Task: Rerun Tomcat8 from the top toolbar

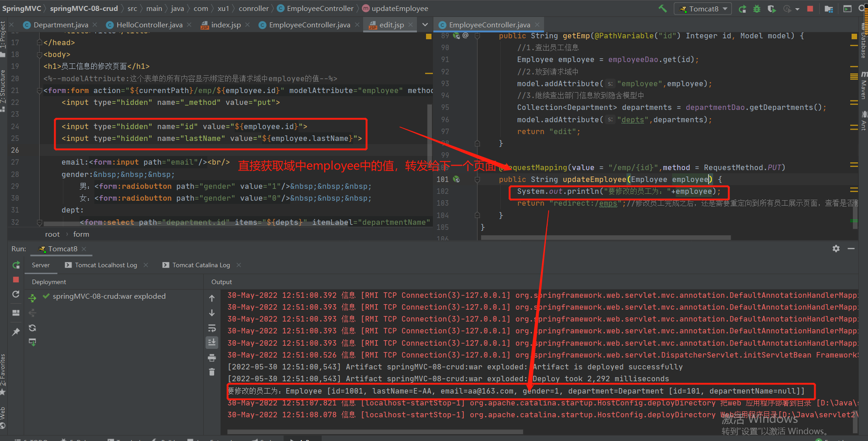Action: [x=742, y=9]
